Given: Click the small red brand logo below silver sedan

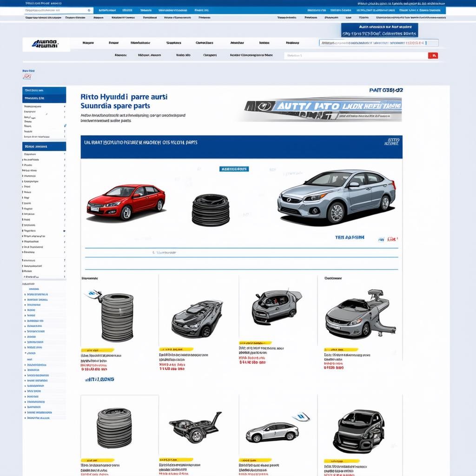Looking at the screenshot, I should pos(392,239).
